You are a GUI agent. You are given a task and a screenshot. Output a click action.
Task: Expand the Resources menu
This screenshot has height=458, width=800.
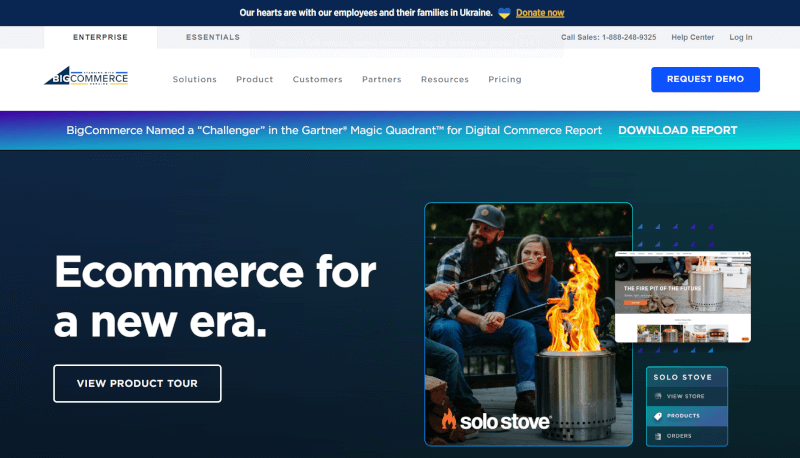point(445,80)
